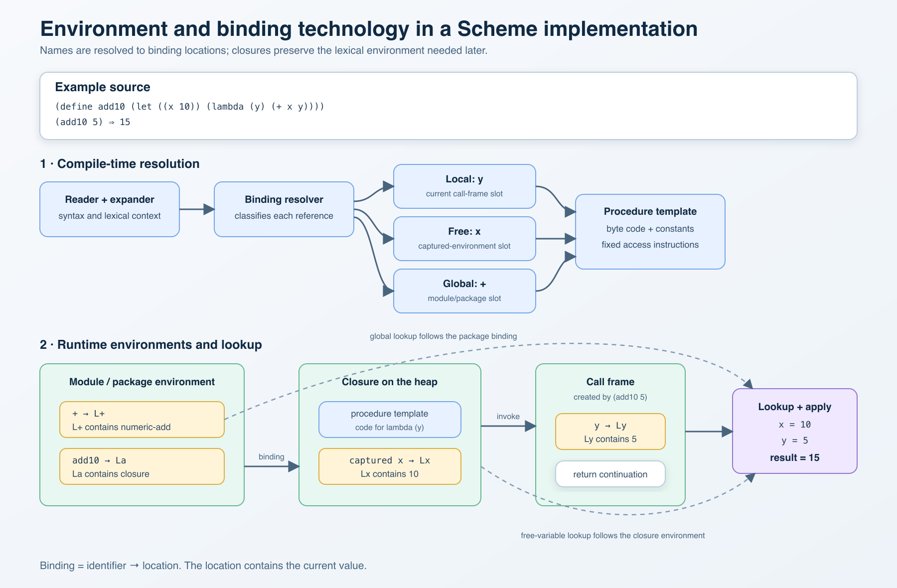Click 'global lookup follows the package binding' label
The image size is (897, 588).
click(444, 336)
